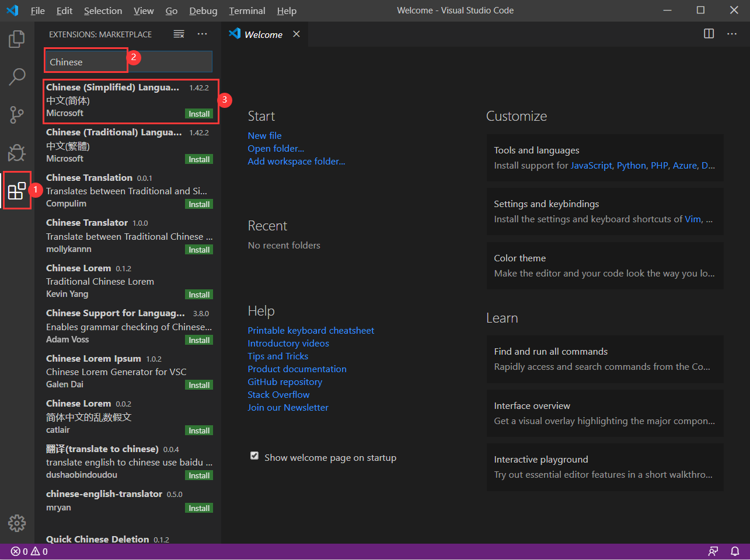
Task: Install the Chinese (Simplified) Language Pack
Action: point(199,113)
